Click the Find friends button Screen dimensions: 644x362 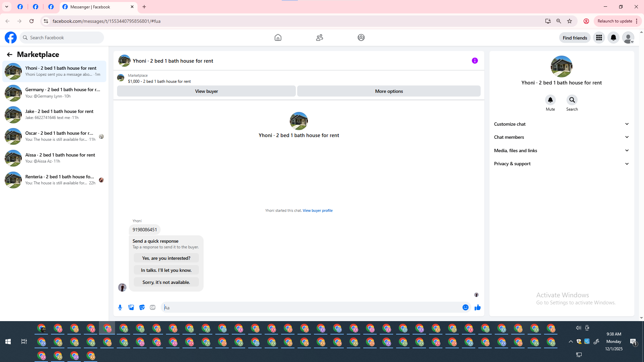[x=575, y=38]
